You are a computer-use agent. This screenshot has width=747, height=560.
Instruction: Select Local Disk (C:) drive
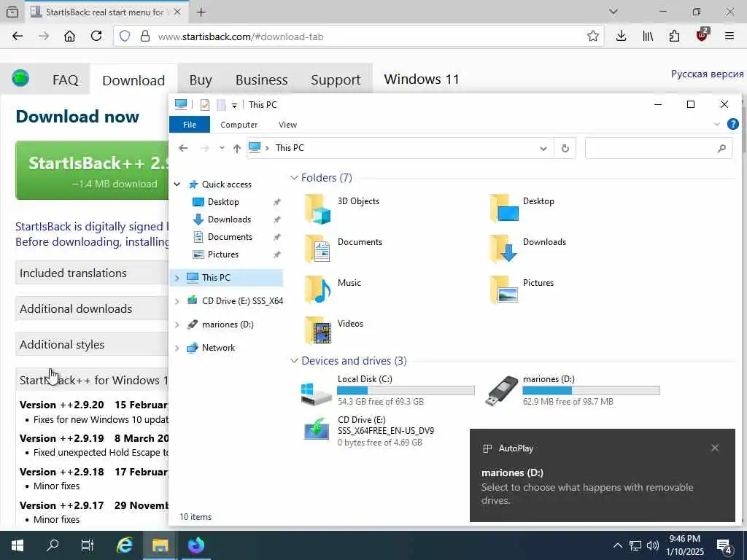click(388, 391)
